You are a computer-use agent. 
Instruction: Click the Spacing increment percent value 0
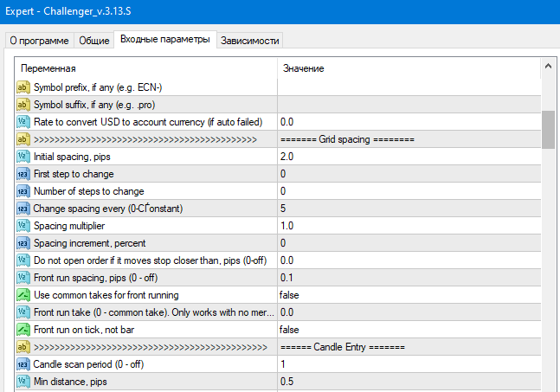point(283,243)
